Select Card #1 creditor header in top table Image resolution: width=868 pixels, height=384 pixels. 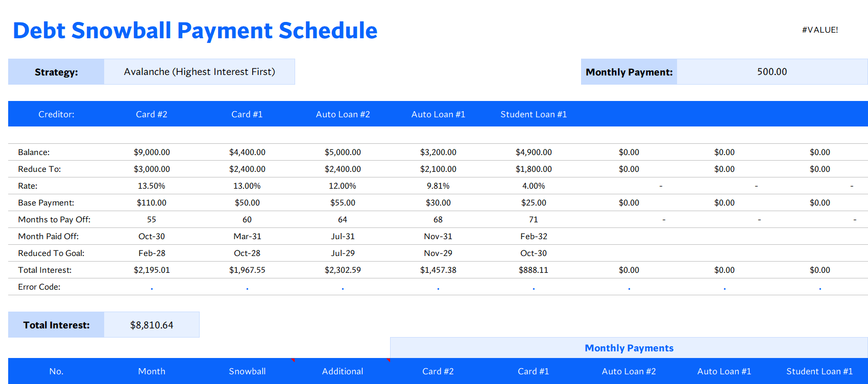point(247,114)
